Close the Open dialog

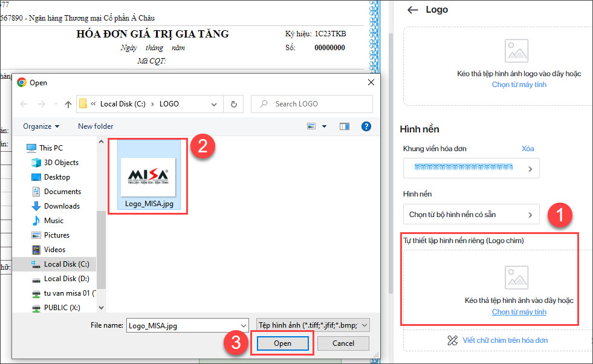371,82
